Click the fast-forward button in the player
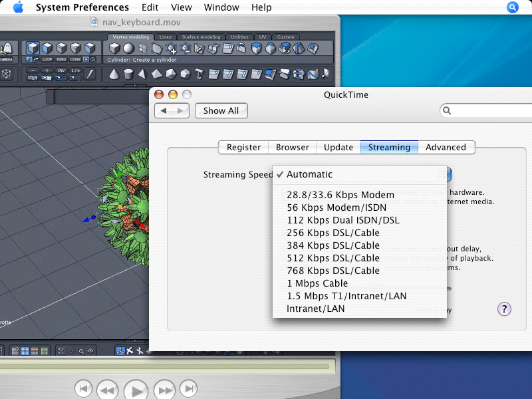 (x=164, y=388)
